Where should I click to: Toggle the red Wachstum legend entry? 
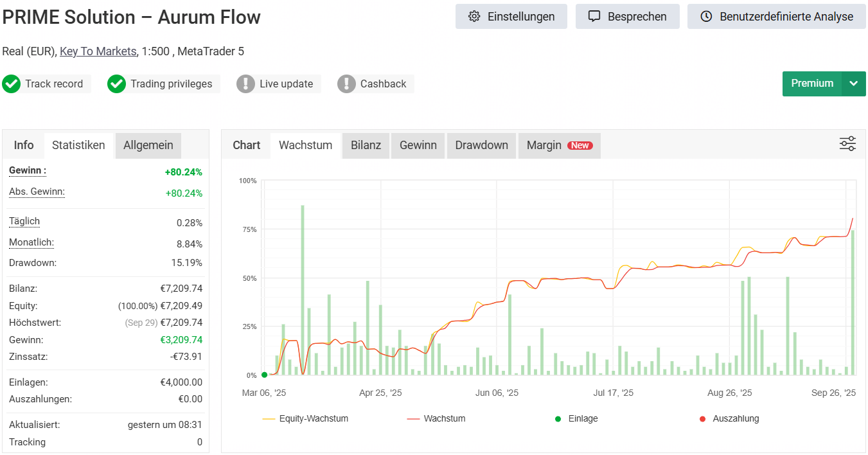point(436,419)
